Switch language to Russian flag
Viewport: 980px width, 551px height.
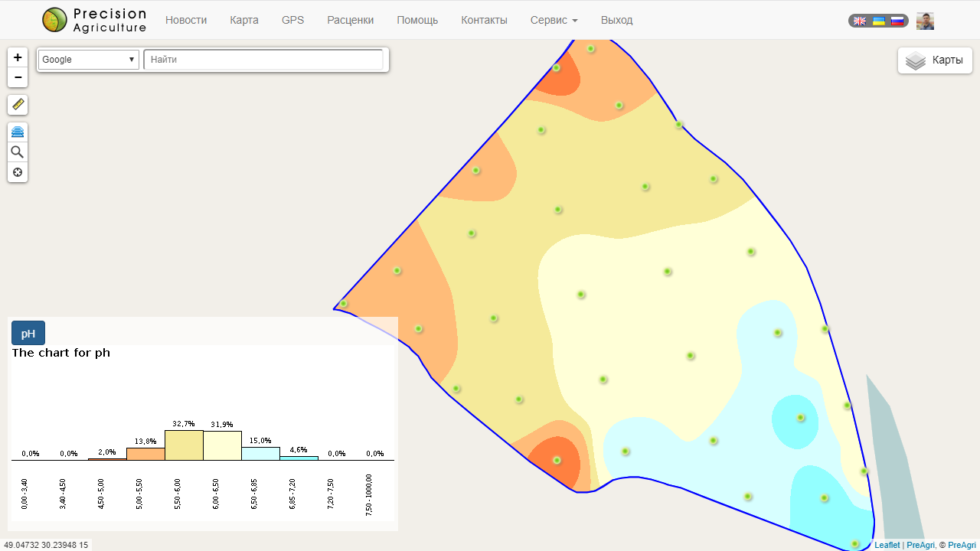click(x=897, y=21)
